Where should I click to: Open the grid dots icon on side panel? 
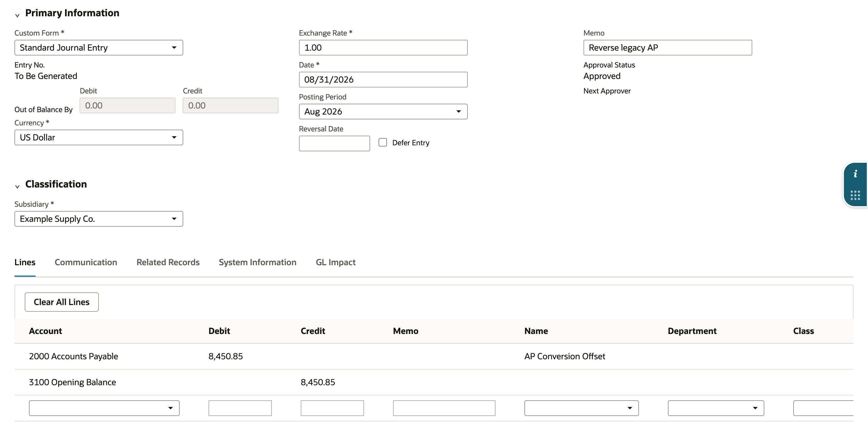tap(855, 195)
